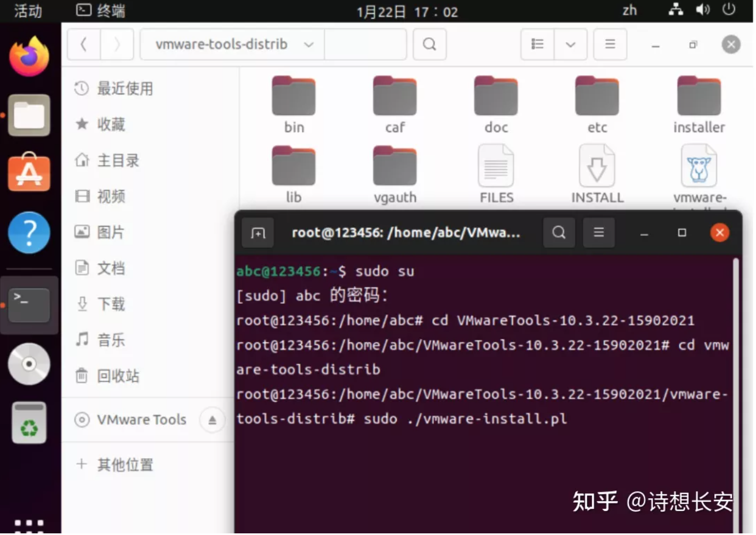
Task: Minimize the Files window
Action: [655, 45]
